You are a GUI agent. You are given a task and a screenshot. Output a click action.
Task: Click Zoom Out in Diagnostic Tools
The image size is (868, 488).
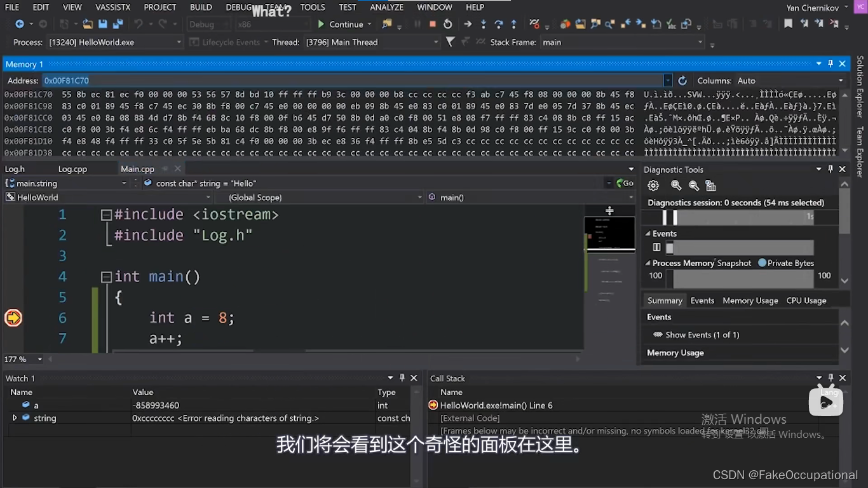click(x=694, y=186)
